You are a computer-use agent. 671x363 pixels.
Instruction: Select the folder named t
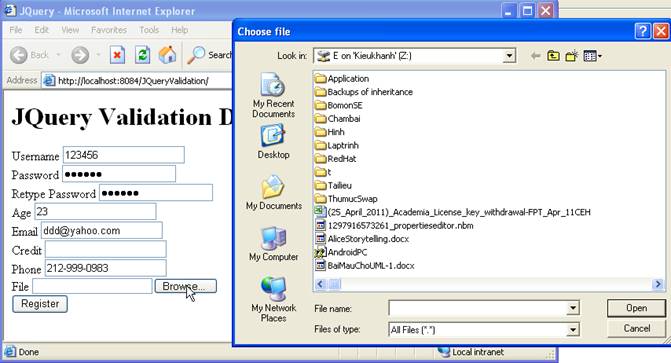point(323,172)
